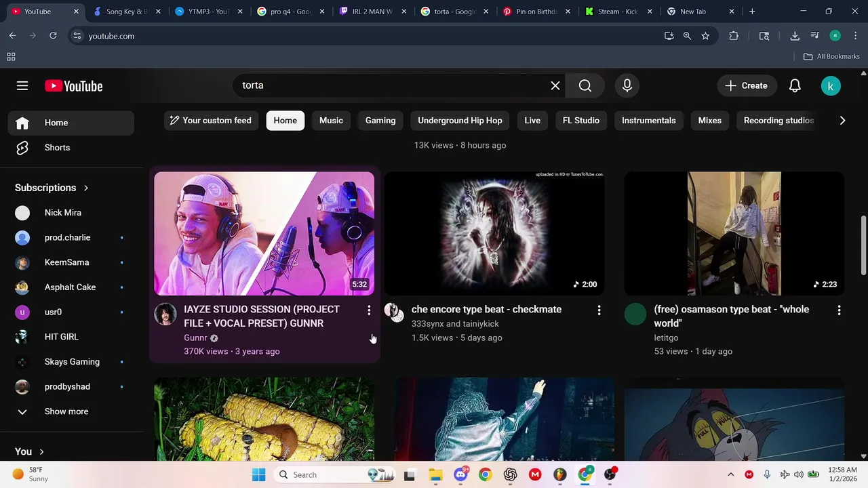Click the magnifier search button
Viewport: 868px width, 488px height.
click(585, 85)
